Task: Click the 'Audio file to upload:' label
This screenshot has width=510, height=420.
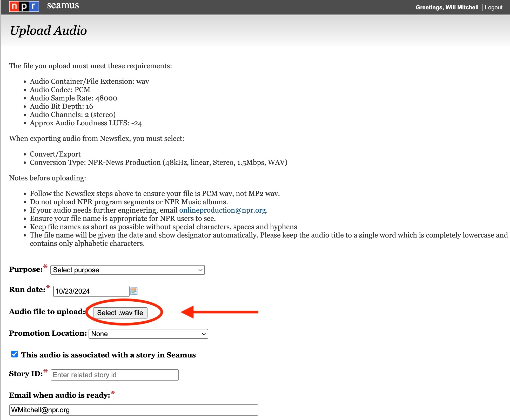Action: [x=47, y=312]
